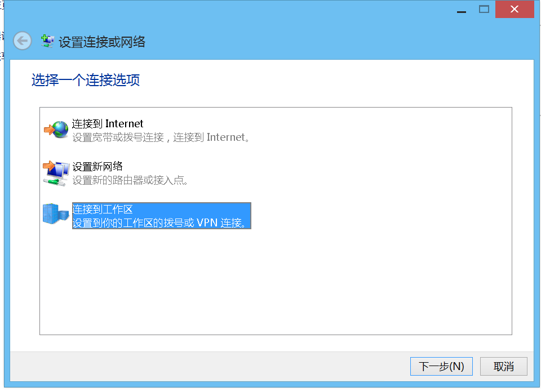Maximize the wizard window
Viewport: 541px width, 392px height.
point(484,10)
